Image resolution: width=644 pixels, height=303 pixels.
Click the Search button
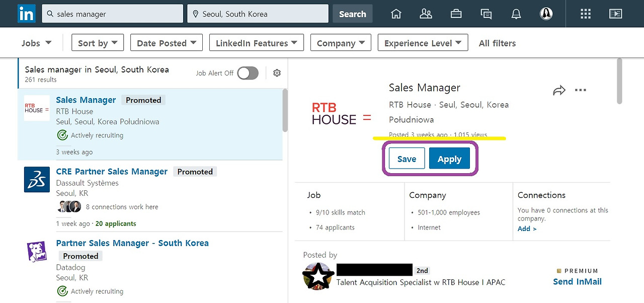click(x=352, y=14)
